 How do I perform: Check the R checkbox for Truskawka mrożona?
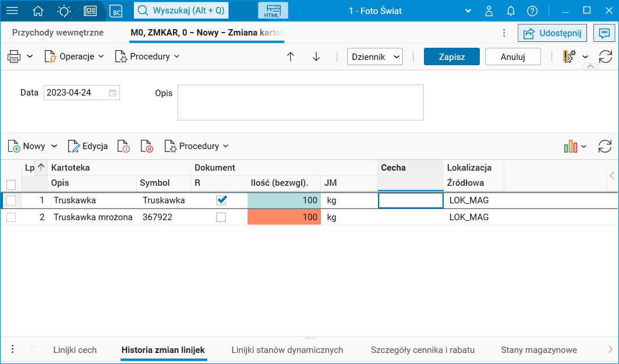point(221,217)
